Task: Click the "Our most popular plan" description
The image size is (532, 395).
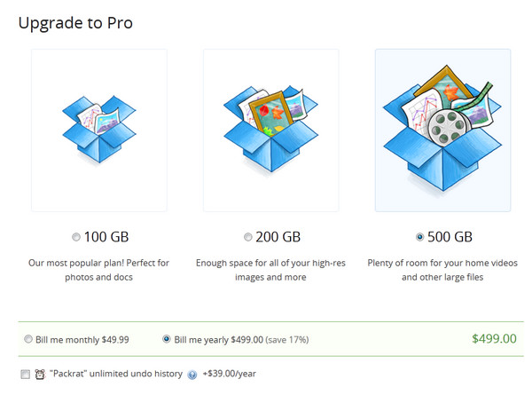Action: [x=98, y=270]
